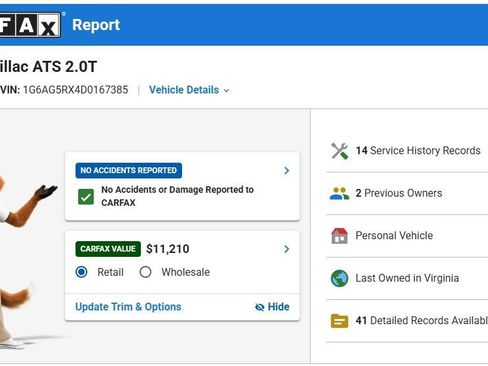The width and height of the screenshot is (488, 366).
Task: Click the Personal Vehicle label
Action: click(x=394, y=236)
